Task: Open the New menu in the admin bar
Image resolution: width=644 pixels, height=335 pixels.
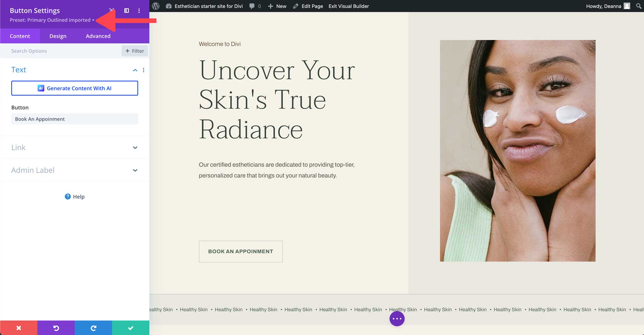Action: pyautogui.click(x=277, y=6)
